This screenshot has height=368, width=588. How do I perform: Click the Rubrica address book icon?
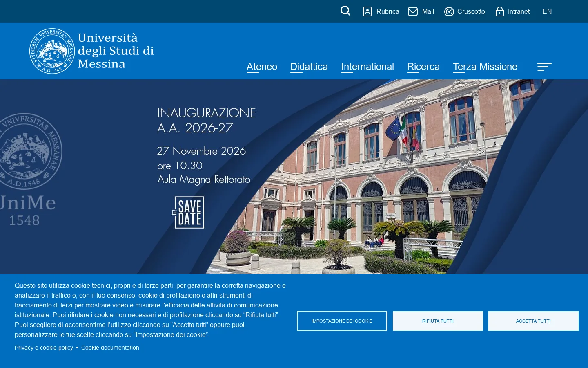click(x=367, y=11)
